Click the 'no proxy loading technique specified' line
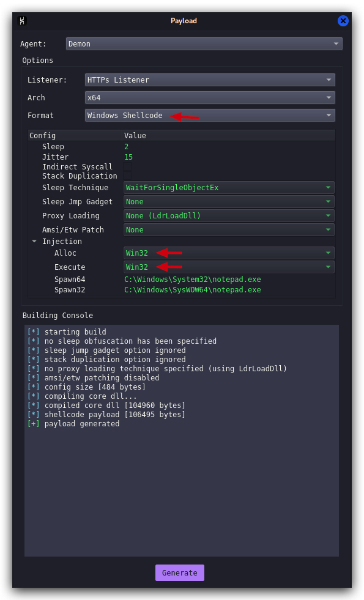 click(x=157, y=368)
